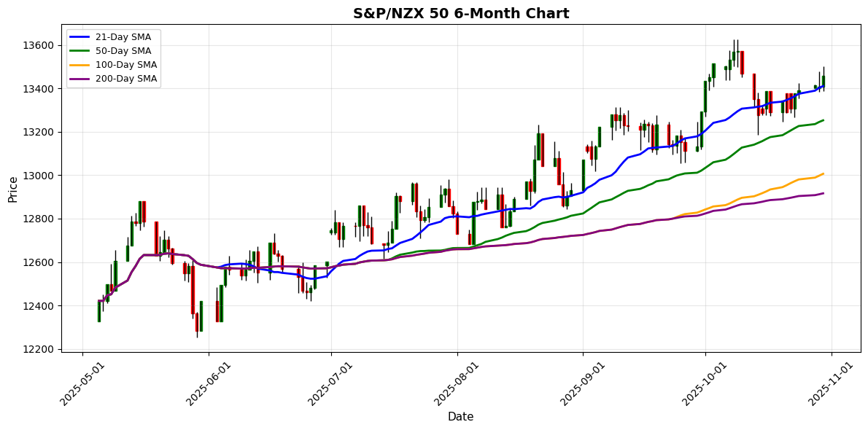Click the Date x-axis label
The width and height of the screenshot is (868, 430).
click(x=460, y=417)
